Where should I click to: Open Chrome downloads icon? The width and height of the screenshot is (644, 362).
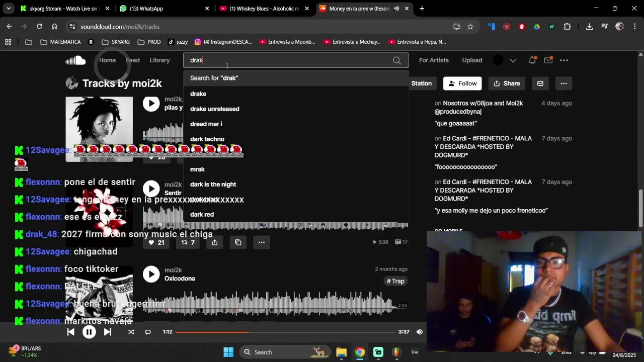click(589, 27)
